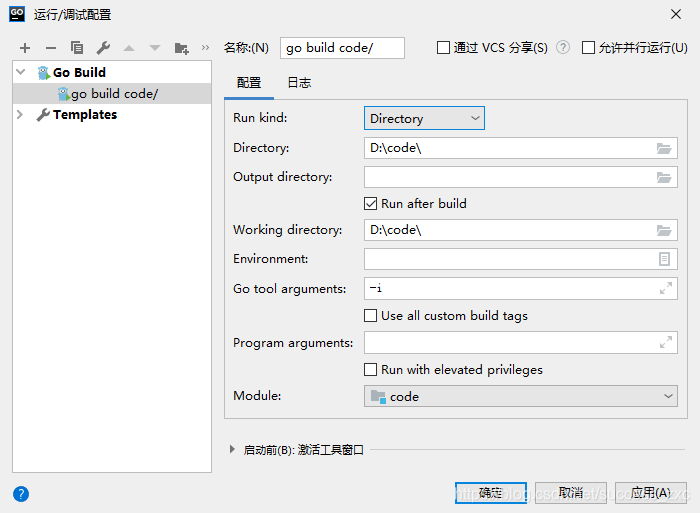Copy the selected configuration
This screenshot has width=700, height=513.
[77, 47]
